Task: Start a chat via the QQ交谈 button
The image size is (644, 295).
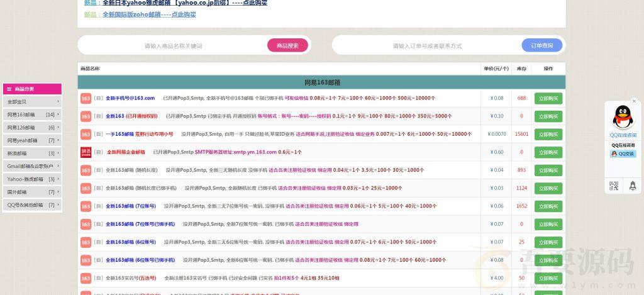Action: click(x=623, y=153)
